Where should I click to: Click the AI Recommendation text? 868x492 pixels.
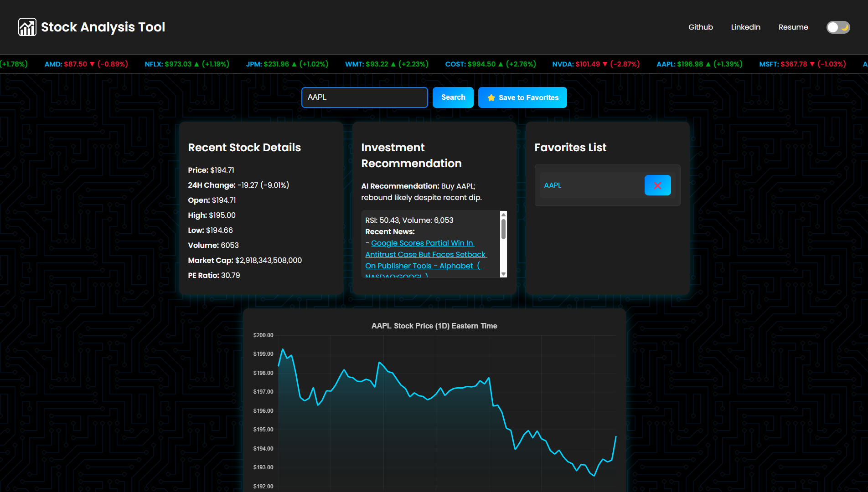tap(422, 192)
